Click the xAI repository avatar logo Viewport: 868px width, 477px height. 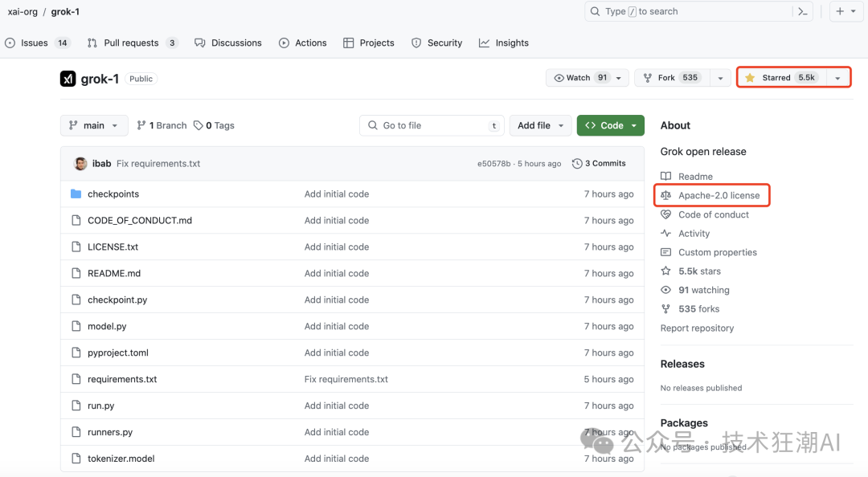(68, 79)
